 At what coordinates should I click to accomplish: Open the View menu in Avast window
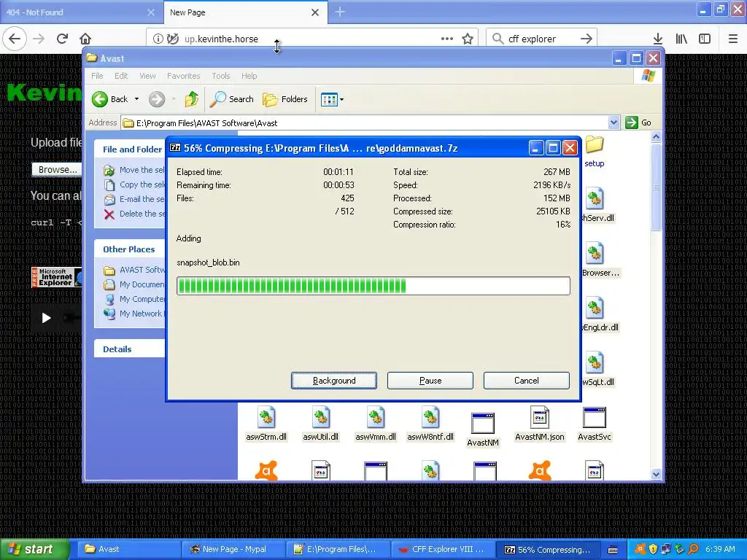[147, 76]
